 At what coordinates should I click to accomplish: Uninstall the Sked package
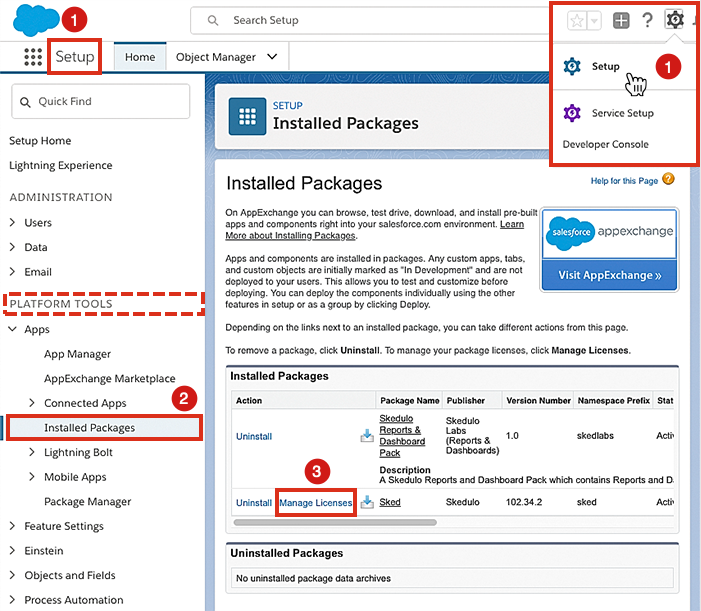click(x=253, y=503)
